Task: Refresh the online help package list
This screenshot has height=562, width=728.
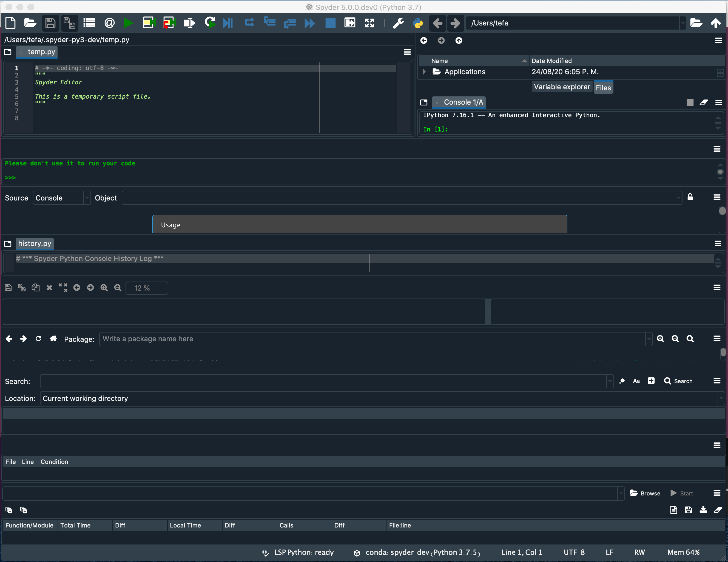Action: coord(38,339)
